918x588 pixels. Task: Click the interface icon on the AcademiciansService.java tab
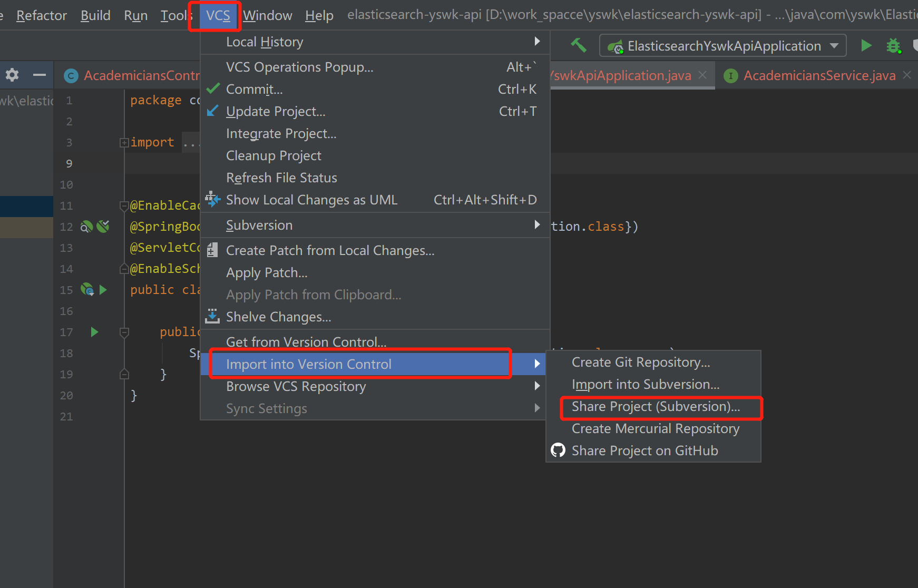point(730,76)
